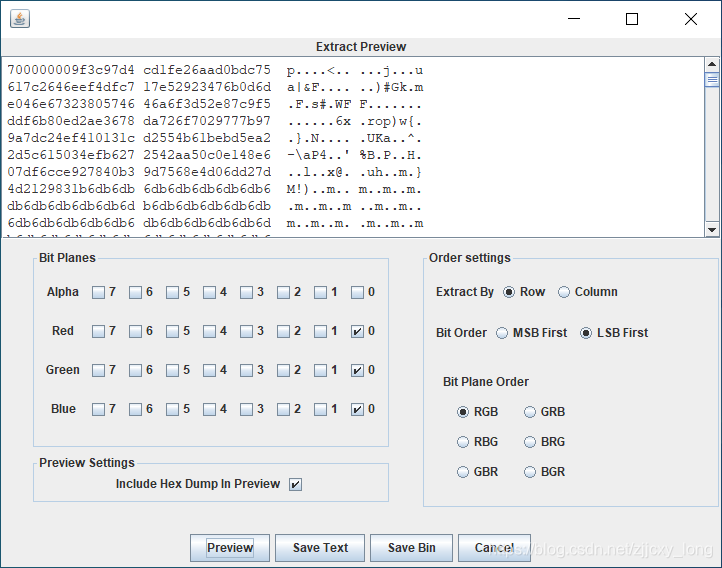The image size is (722, 568).
Task: Cancel the extract dialog
Action: [494, 548]
